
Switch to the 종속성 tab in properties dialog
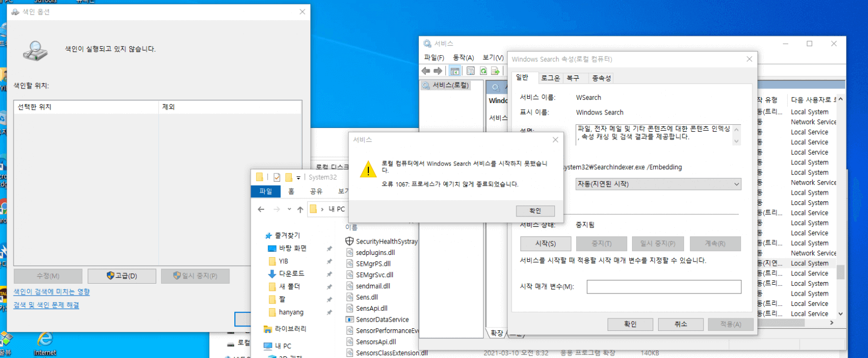point(602,78)
